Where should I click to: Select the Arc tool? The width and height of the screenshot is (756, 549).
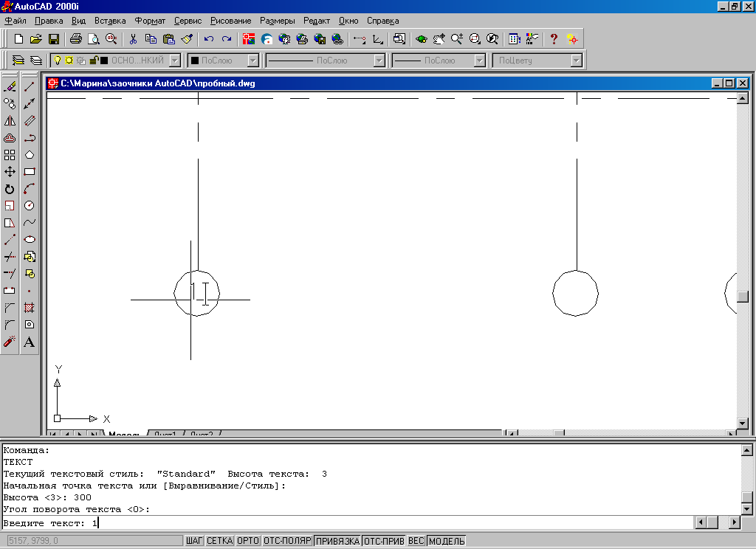tap(30, 189)
